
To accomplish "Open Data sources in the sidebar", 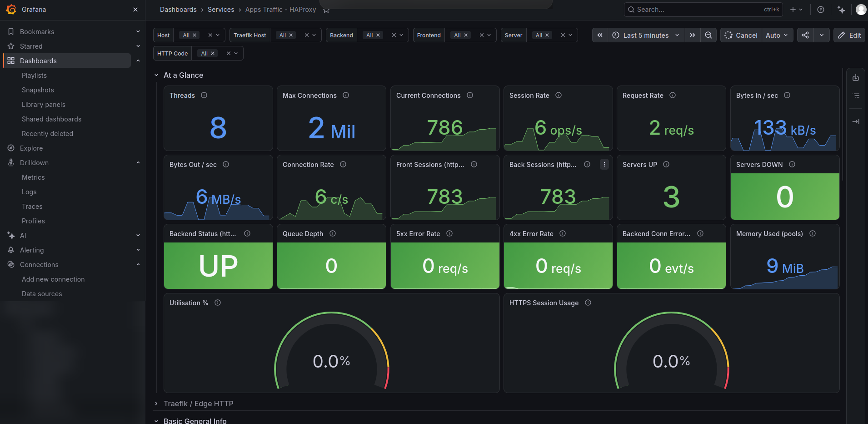I will 42,293.
